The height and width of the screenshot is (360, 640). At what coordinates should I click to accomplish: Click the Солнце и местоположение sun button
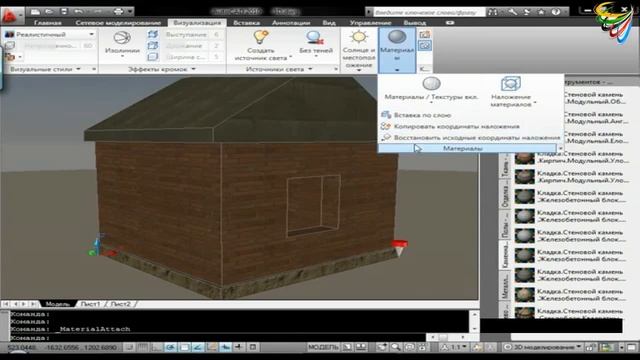359,50
